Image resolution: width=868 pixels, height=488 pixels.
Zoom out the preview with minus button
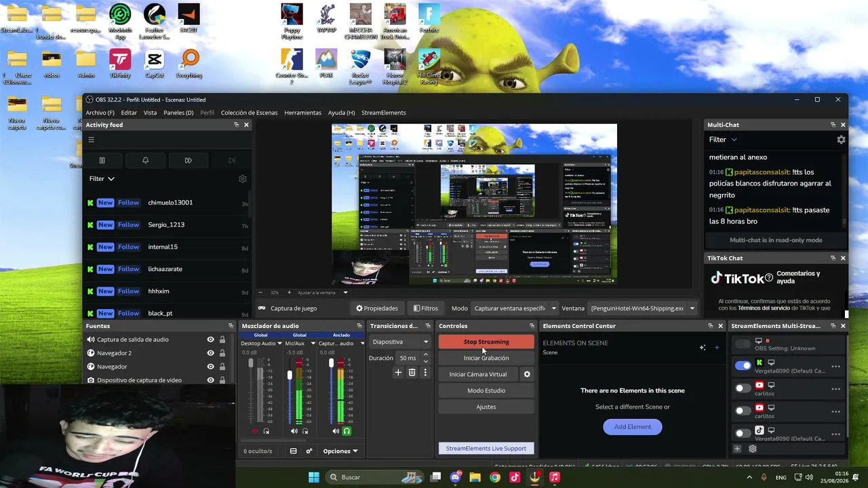coord(260,293)
